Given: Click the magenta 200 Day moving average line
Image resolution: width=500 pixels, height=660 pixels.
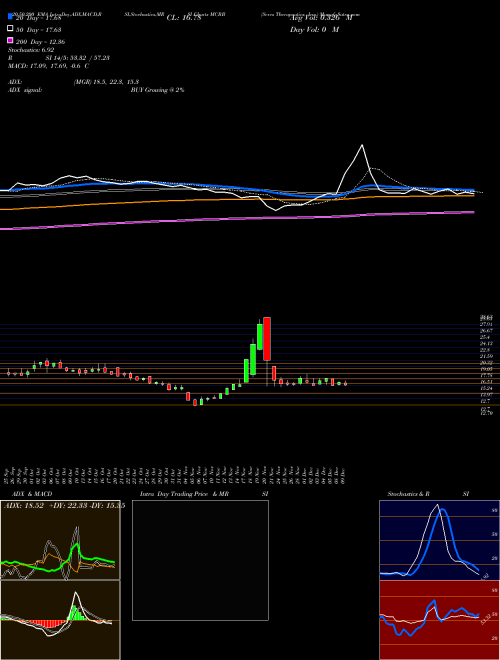Looking at the screenshot, I should (237, 220).
